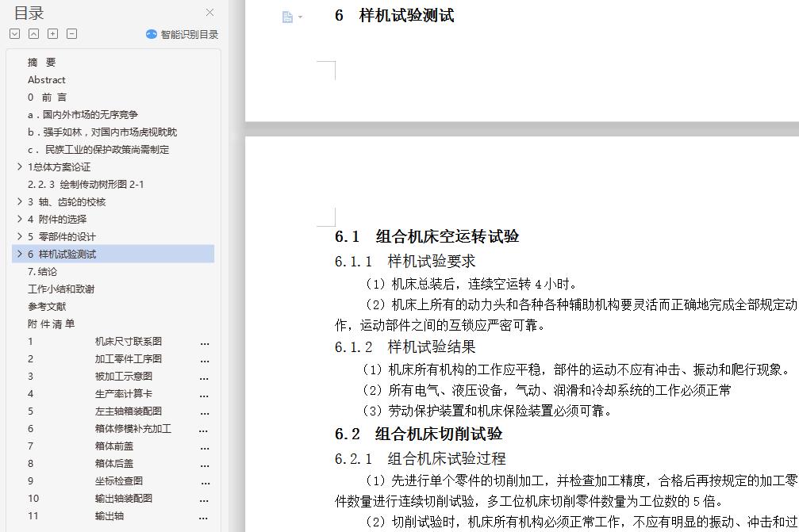Expand the 3 轴、齿轮的校核 outline node
799x532 pixels.
[x=19, y=201]
